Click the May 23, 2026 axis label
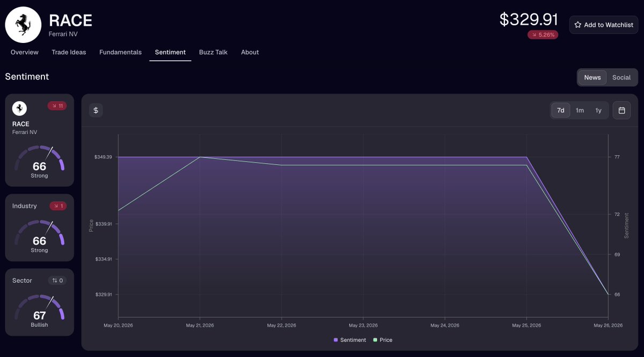This screenshot has width=644, height=357. (x=363, y=325)
